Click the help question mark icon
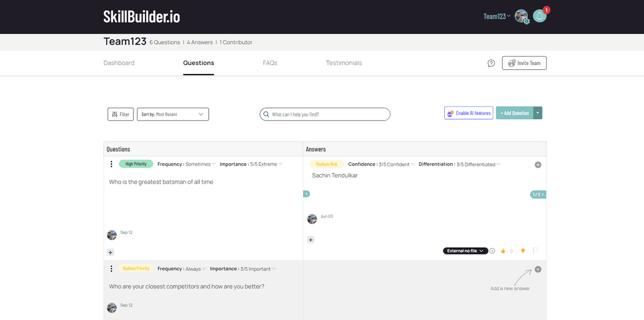This screenshot has height=320, width=644. 491,63
